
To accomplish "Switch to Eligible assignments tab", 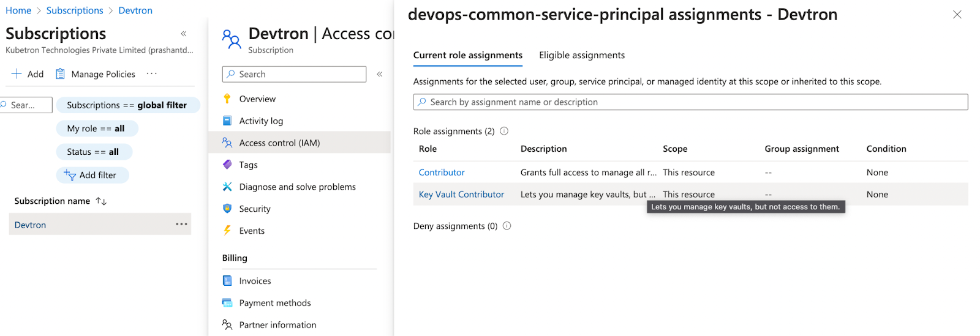I will click(x=582, y=56).
